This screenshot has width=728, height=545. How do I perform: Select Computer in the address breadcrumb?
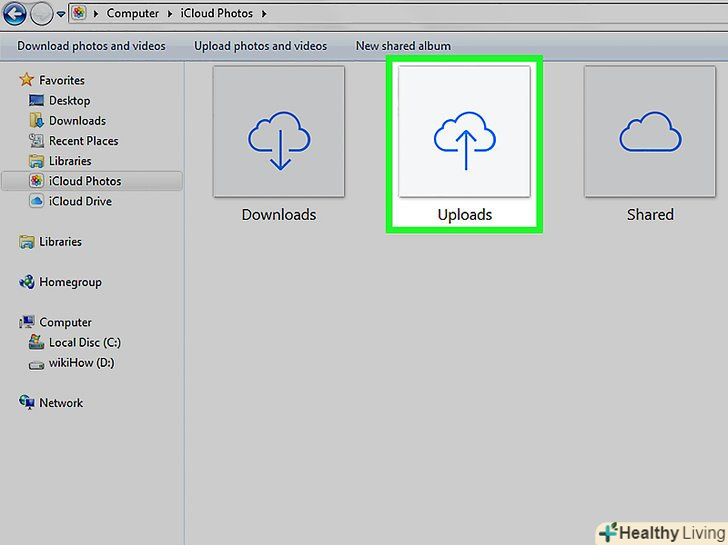coord(132,13)
